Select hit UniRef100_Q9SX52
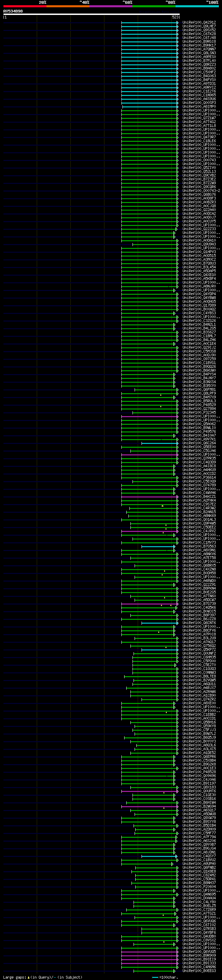This screenshot has width=222, height=980. coord(199,30)
